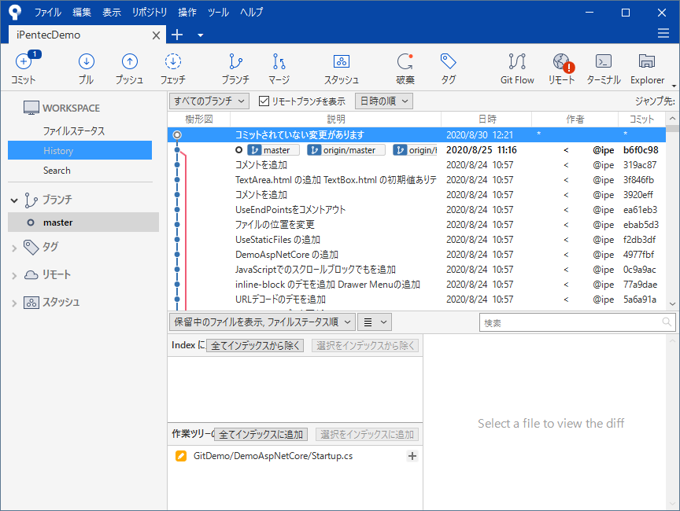Open the Actions (操作) menu
Viewport: 680px width, 511px height.
[x=187, y=12]
